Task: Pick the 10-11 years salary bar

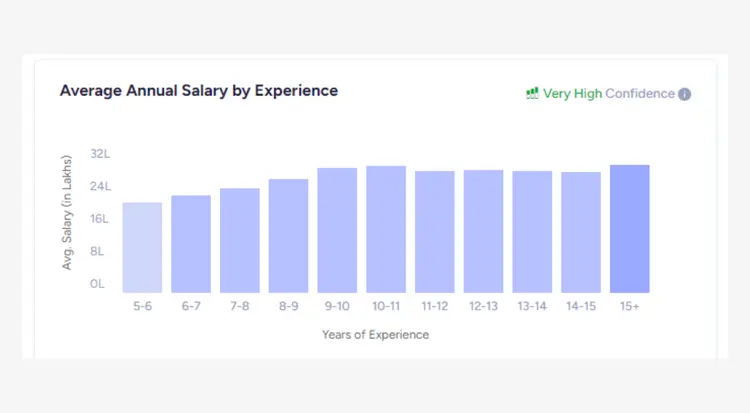Action: 386,229
